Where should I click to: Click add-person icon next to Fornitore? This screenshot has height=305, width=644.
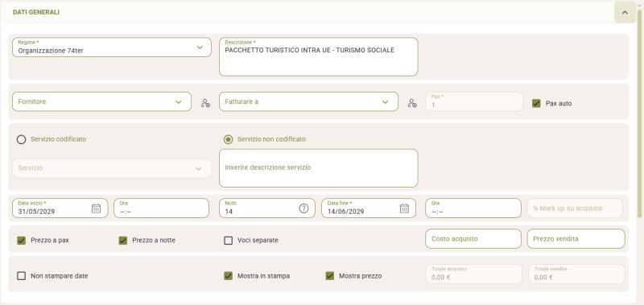point(205,104)
